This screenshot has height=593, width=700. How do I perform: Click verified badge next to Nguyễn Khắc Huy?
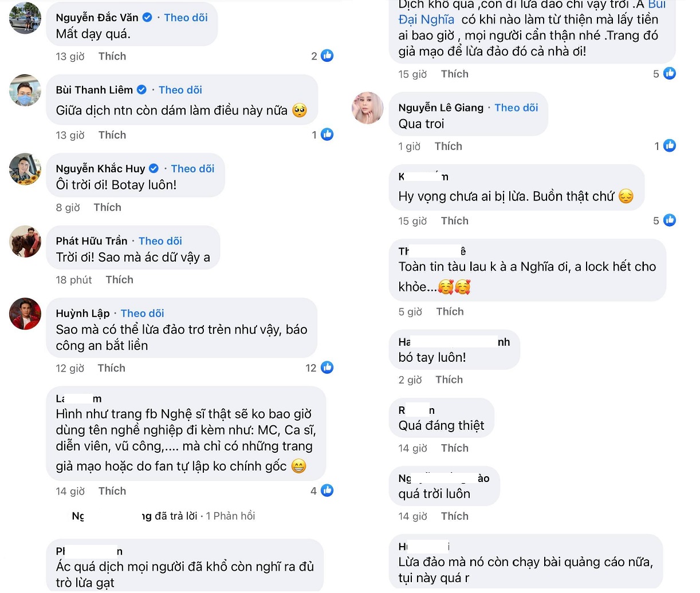pos(154,168)
